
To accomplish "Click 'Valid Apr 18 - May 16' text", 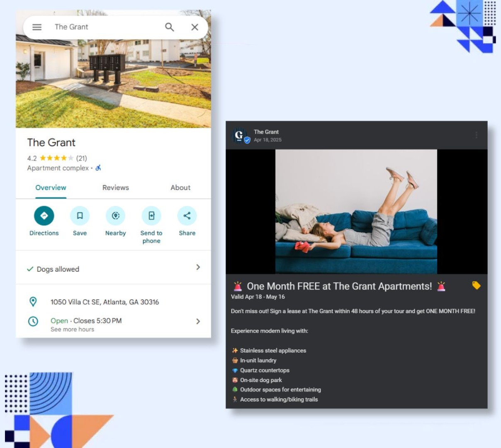I will [258, 297].
